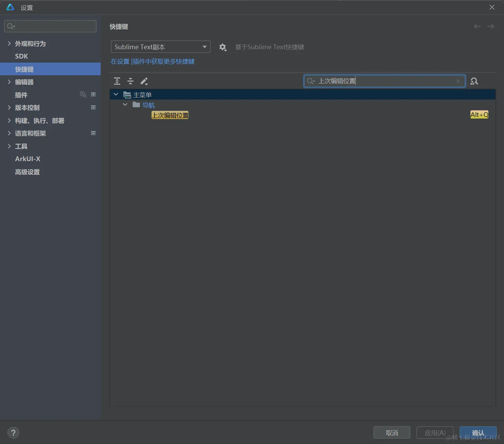Follow the 在设置 |插件中获取更多快捷键 link
Screen dimensions: 504x444
click(153, 62)
